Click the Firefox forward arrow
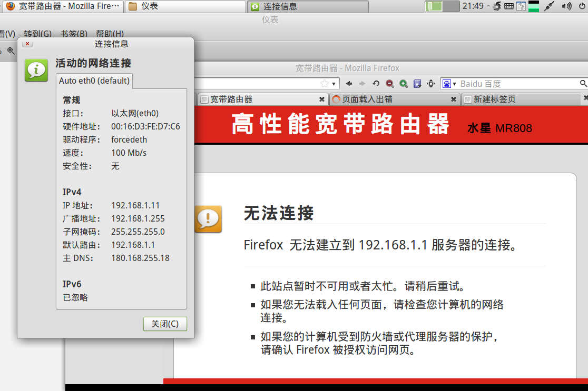 pyautogui.click(x=362, y=84)
